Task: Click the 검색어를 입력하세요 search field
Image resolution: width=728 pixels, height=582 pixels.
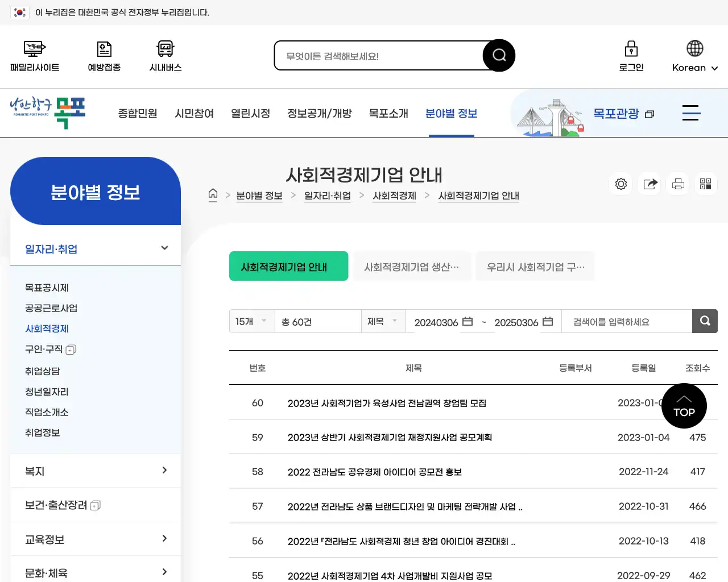Action: coord(626,321)
